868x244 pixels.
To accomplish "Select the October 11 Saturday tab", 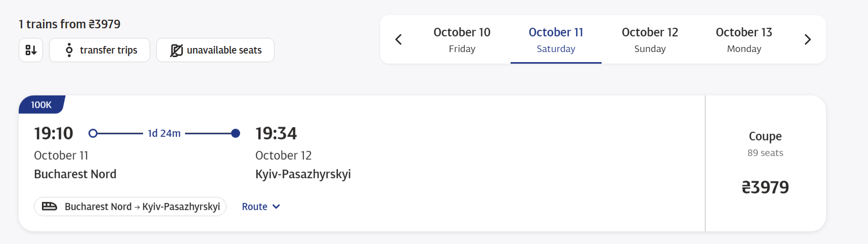I will point(556,40).
